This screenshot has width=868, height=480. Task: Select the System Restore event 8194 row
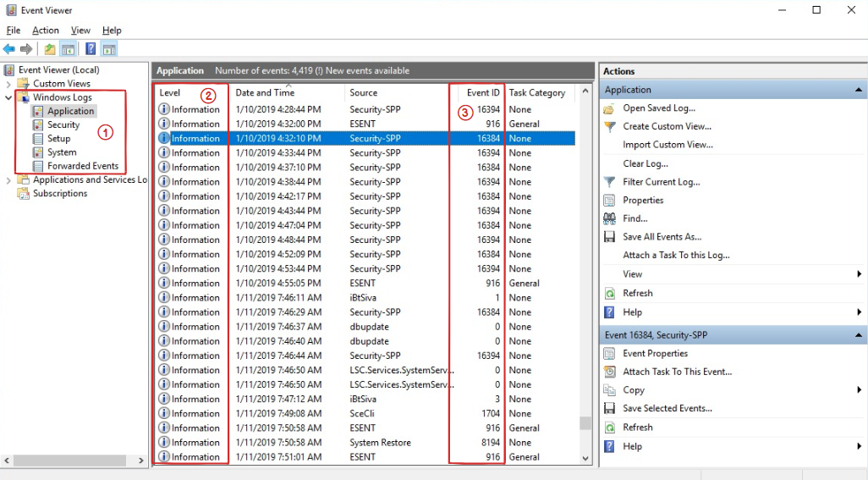click(365, 443)
